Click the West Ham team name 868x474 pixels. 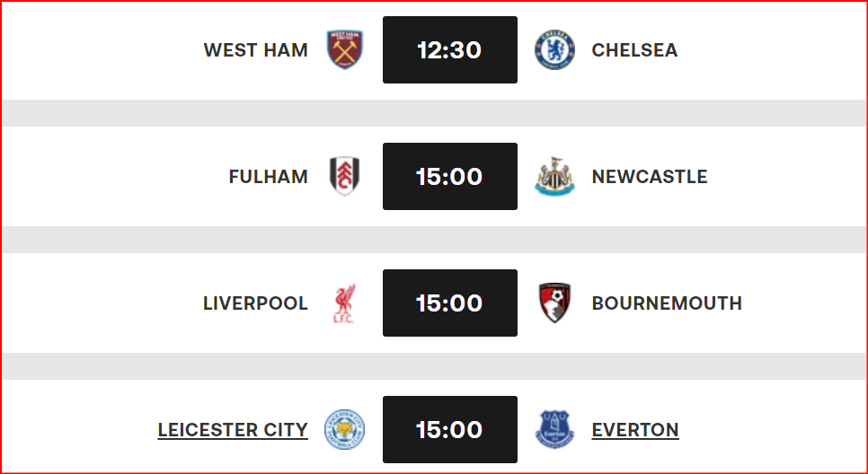point(256,50)
